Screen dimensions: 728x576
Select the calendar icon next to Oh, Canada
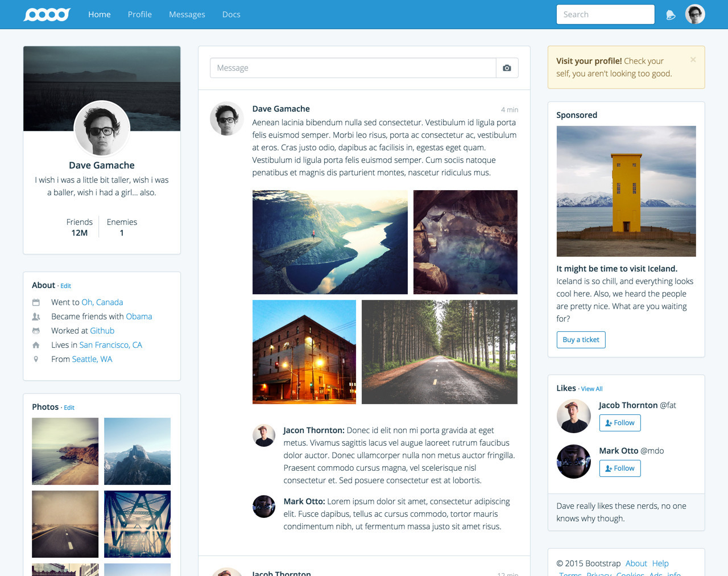pyautogui.click(x=35, y=302)
